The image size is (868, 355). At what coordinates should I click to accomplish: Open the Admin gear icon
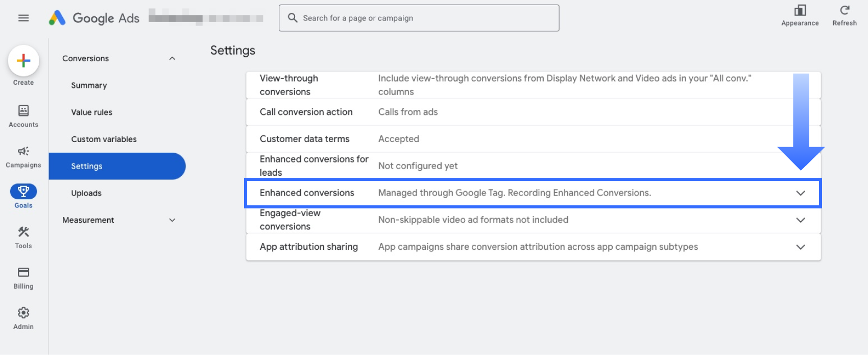coord(23,313)
